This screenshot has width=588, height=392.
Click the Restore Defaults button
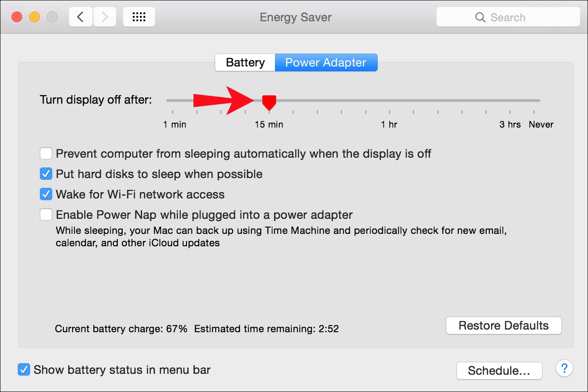point(503,326)
